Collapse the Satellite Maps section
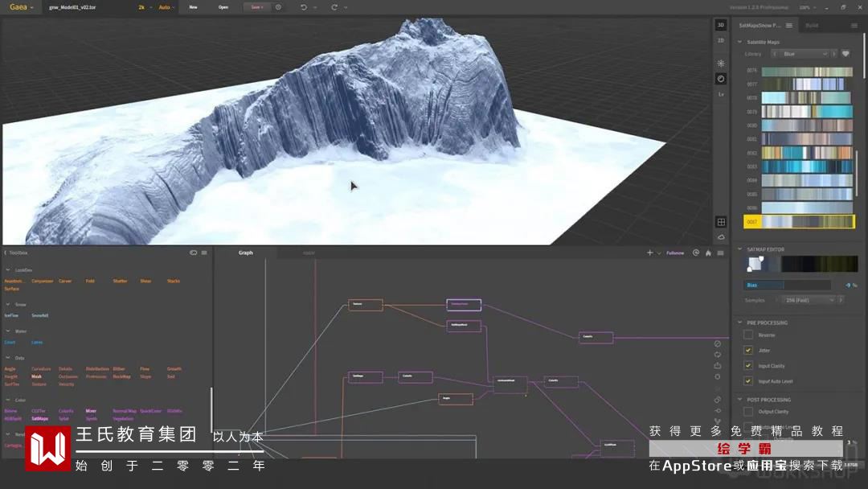 (739, 42)
